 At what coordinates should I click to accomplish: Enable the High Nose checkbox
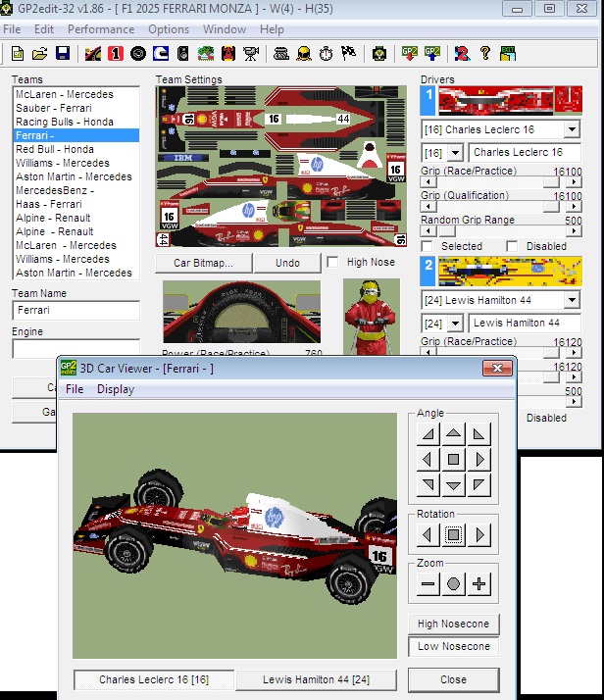pyautogui.click(x=333, y=262)
